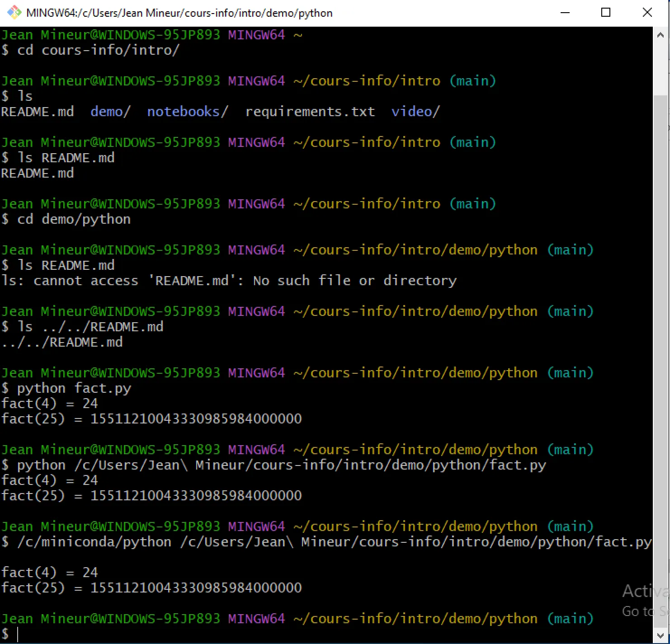Select the README.md filename in first ls output

(x=38, y=112)
